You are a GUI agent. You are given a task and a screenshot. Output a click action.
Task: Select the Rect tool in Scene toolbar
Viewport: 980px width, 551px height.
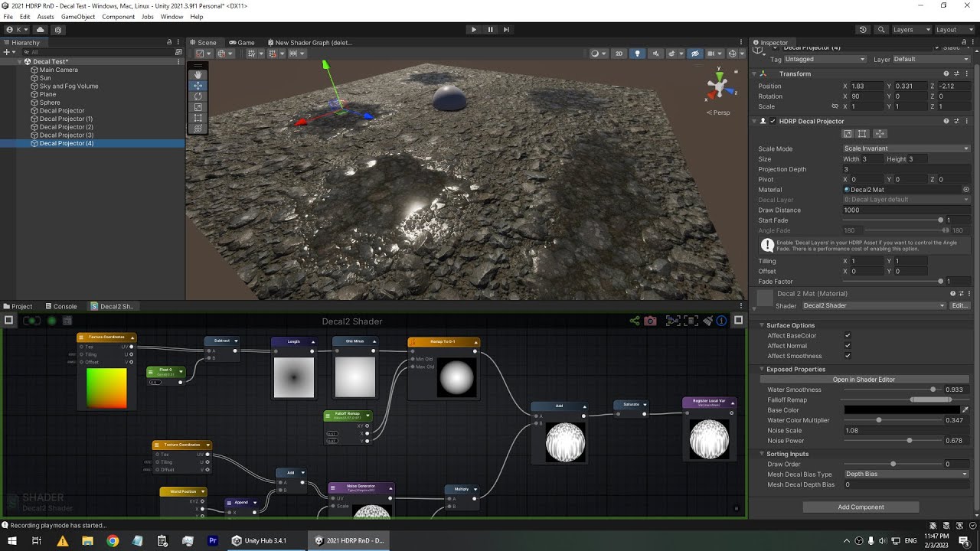[x=198, y=118]
